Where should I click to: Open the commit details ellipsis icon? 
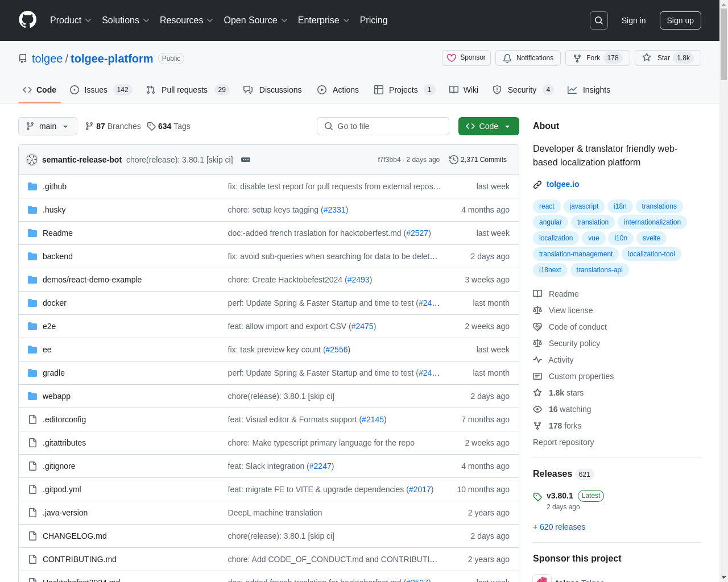pos(246,160)
